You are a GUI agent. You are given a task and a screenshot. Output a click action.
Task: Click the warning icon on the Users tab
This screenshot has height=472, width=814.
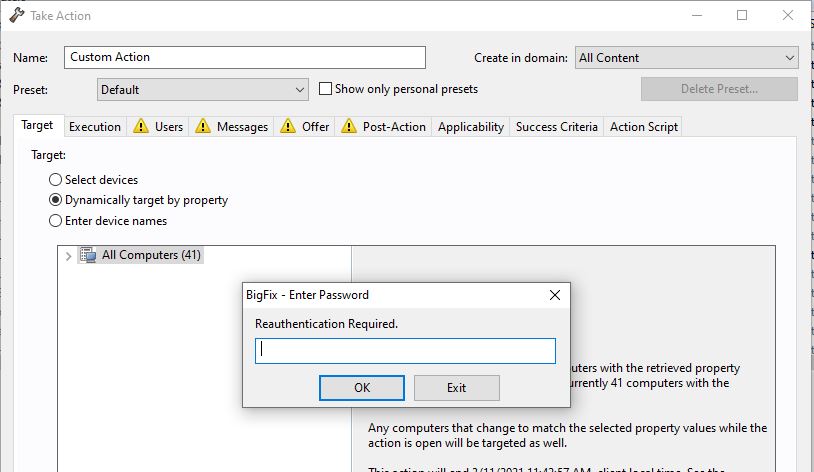(141, 126)
